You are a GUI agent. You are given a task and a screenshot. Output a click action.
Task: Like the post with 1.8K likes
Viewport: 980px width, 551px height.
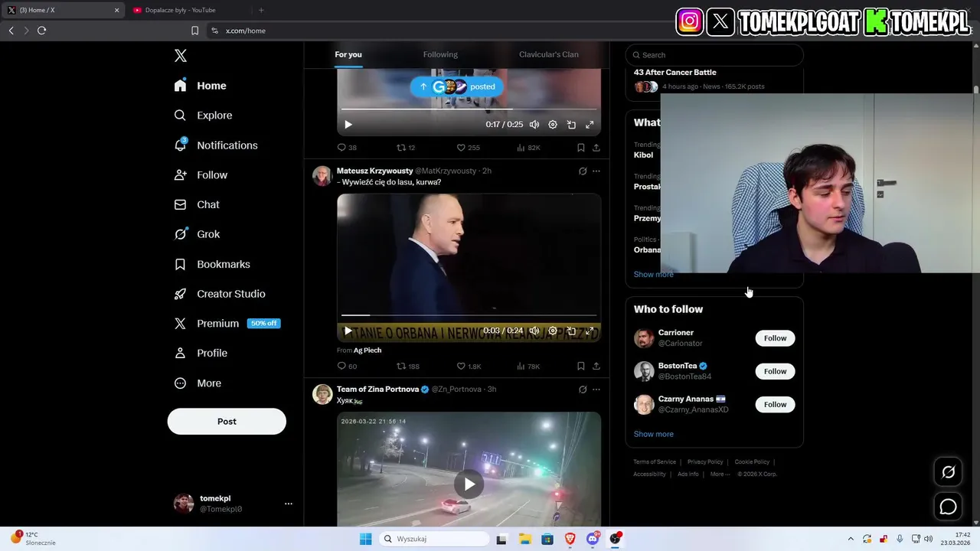469,367
